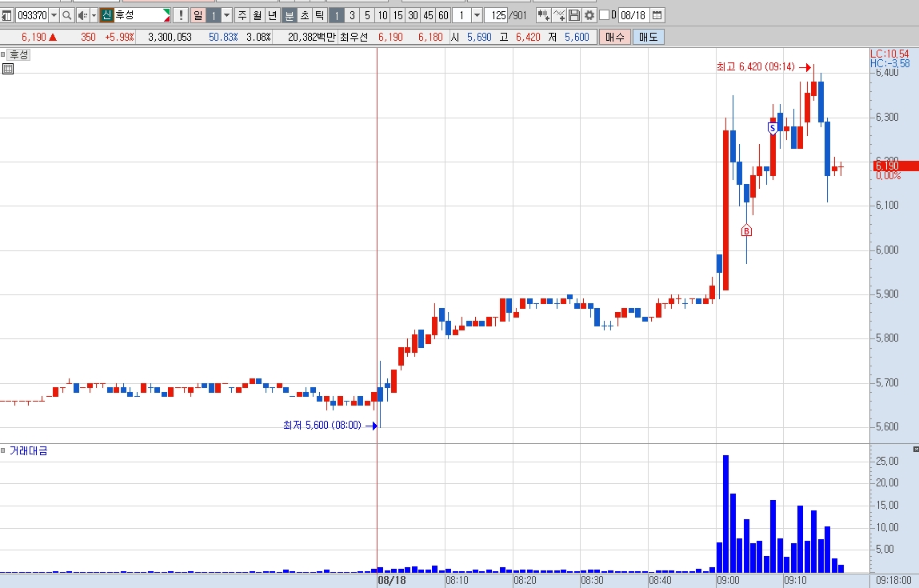Click the stock search magnifier icon
Image resolution: width=919 pixels, height=588 pixels.
pyautogui.click(x=67, y=15)
